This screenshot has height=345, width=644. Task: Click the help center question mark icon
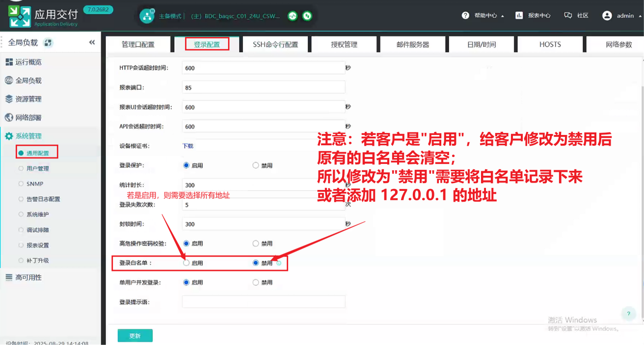click(x=465, y=16)
